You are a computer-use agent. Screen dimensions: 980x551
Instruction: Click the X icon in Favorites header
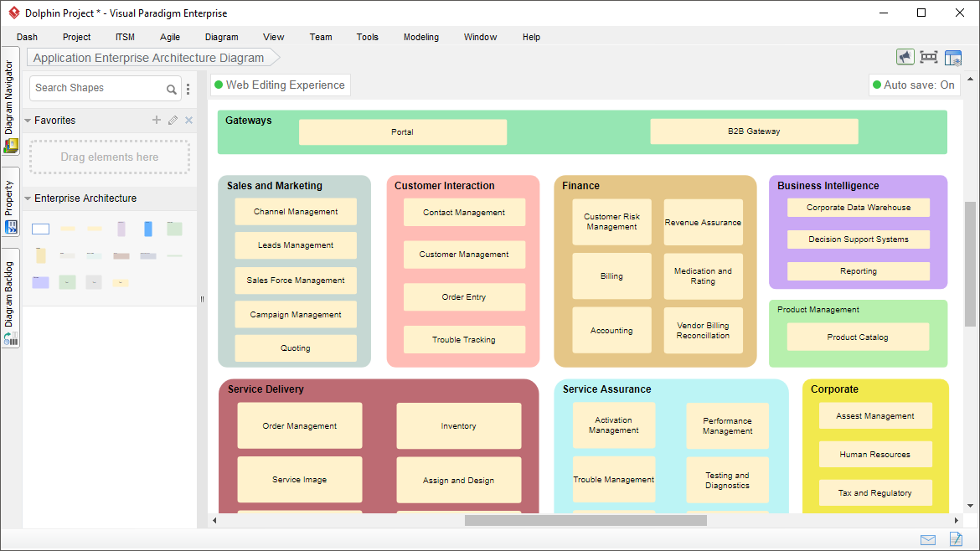(188, 120)
